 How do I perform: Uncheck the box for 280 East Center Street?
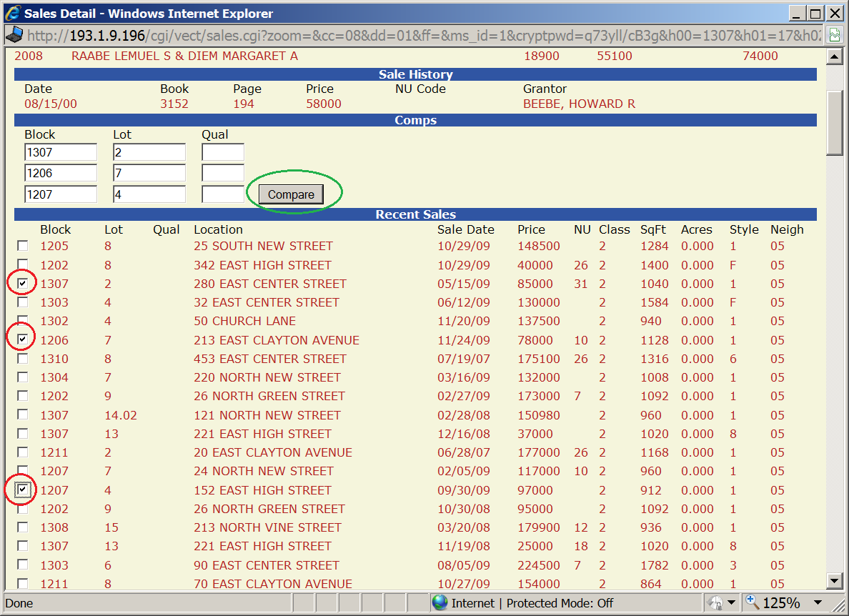tap(23, 283)
